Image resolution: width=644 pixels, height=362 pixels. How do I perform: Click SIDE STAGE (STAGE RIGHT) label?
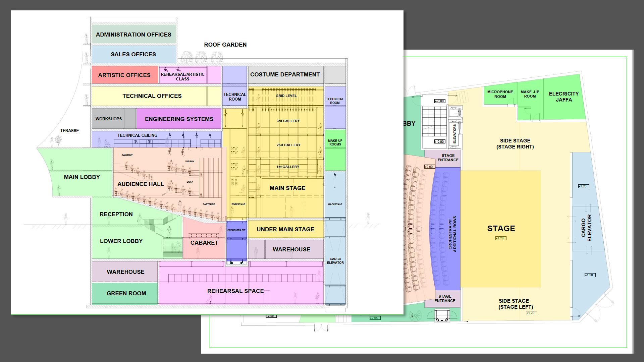click(x=515, y=143)
